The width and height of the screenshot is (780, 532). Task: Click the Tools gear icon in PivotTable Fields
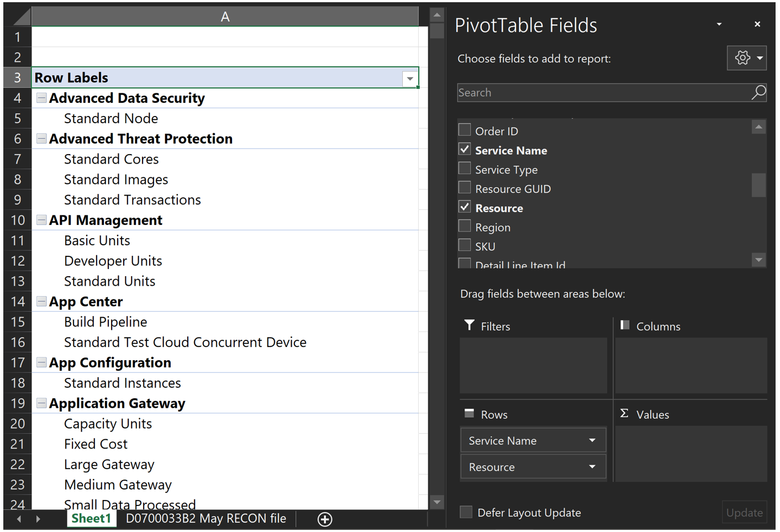[x=742, y=58]
